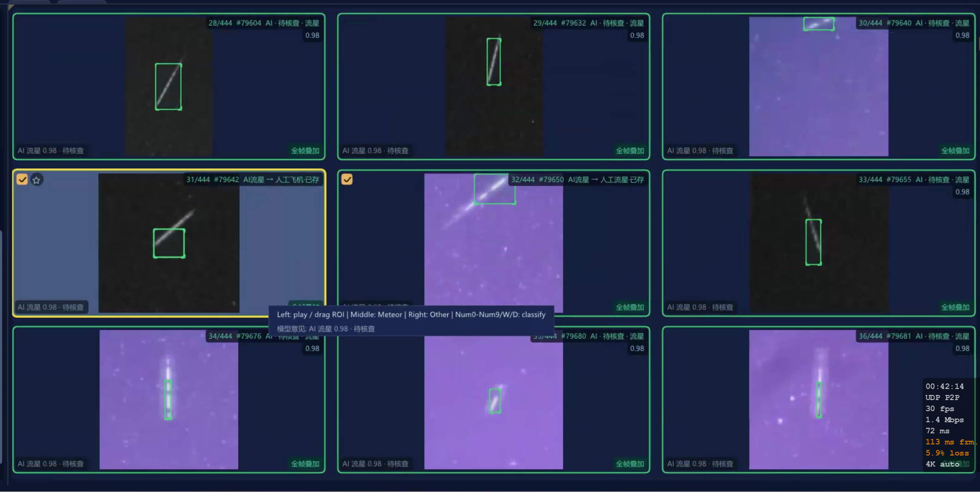Image resolution: width=980 pixels, height=492 pixels.
Task: Open the #79681 meteor thumbnail
Action: pos(818,400)
